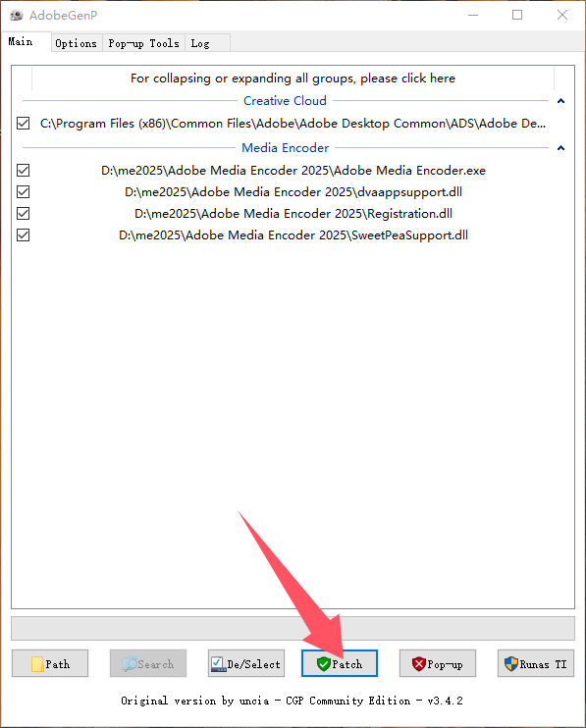Screen dimensions: 586x728
Task: Minimize the AdobeGenP window
Action: point(473,15)
